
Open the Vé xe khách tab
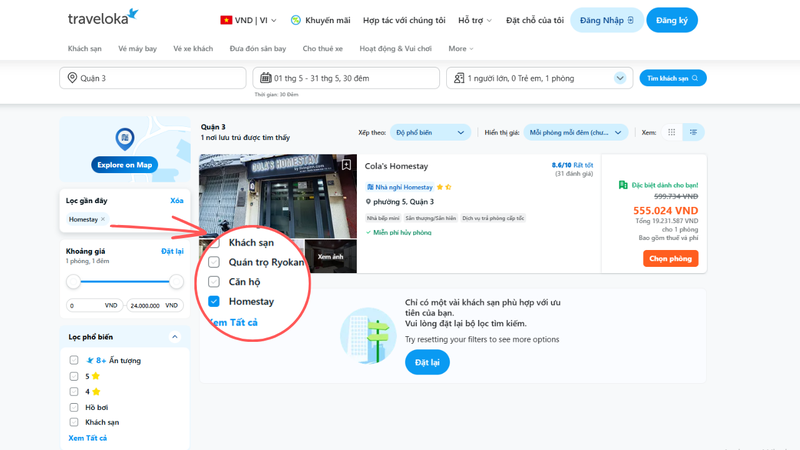point(193,48)
